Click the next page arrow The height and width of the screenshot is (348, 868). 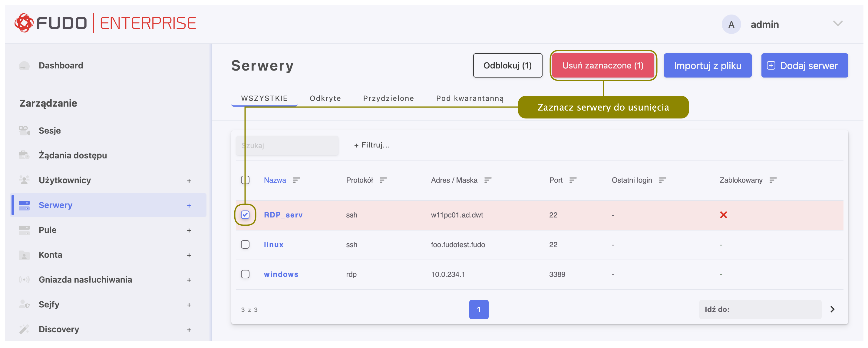tap(832, 309)
